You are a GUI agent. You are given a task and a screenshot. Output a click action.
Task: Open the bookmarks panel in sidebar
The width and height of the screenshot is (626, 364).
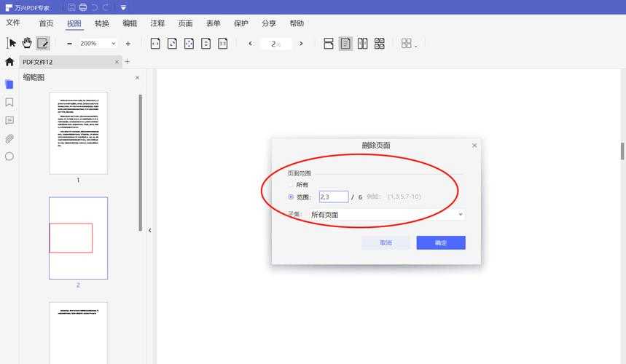tap(9, 103)
